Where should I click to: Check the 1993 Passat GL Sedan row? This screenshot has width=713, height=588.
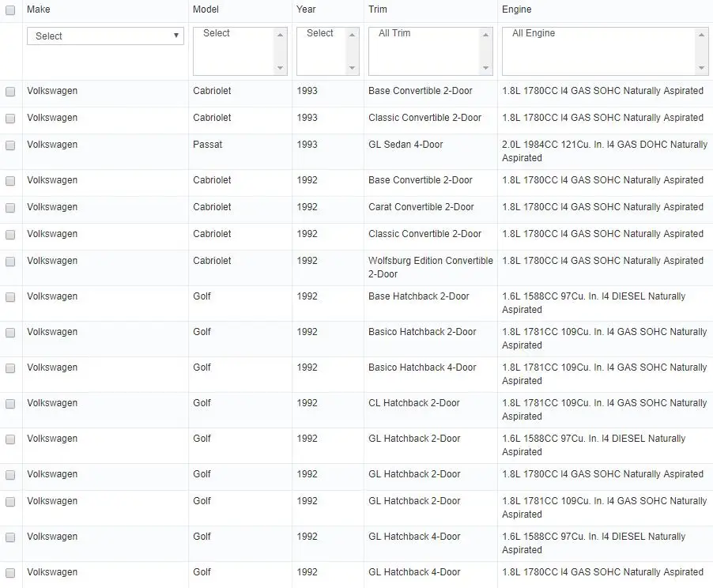pos(10,145)
